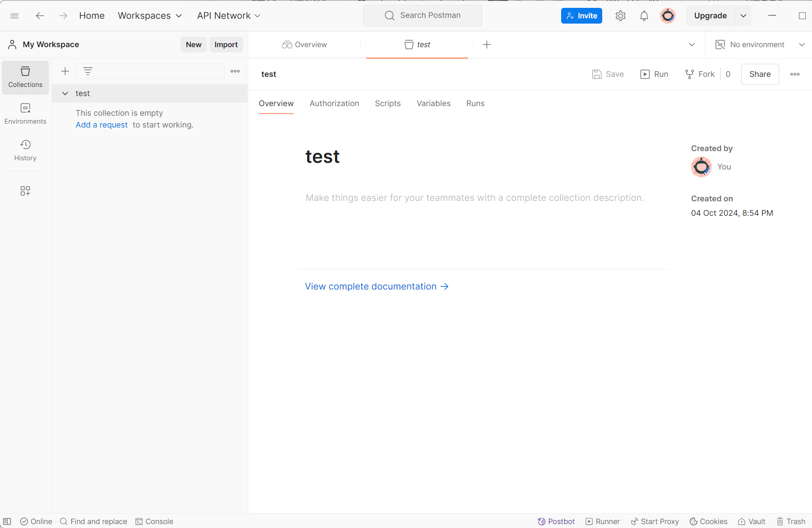Open configure sidebar apps icon
This screenshot has width=812, height=528.
tap(25, 191)
